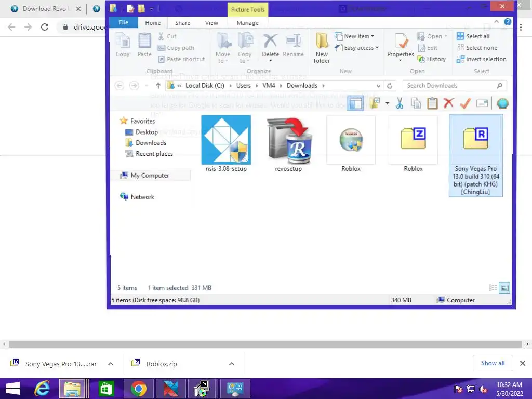
Task: Click Select all in ribbon
Action: [473, 36]
